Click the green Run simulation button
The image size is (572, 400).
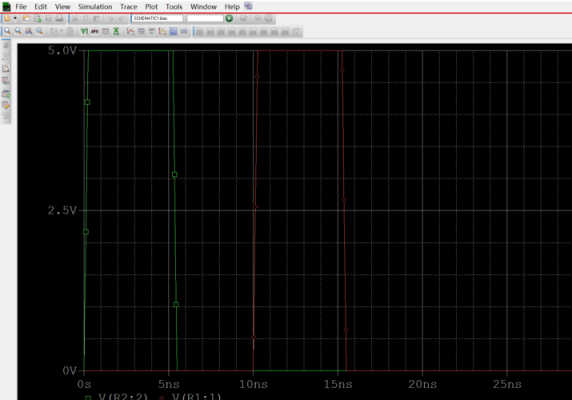[229, 18]
